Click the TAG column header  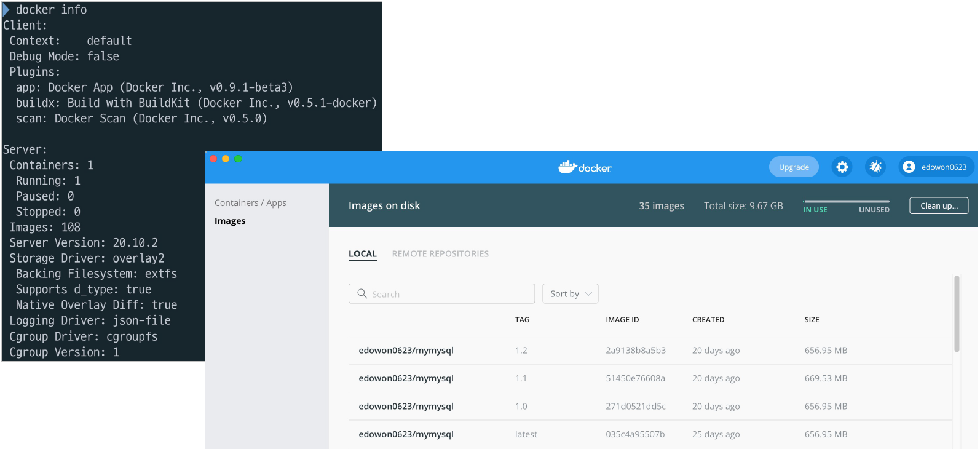[x=522, y=320]
